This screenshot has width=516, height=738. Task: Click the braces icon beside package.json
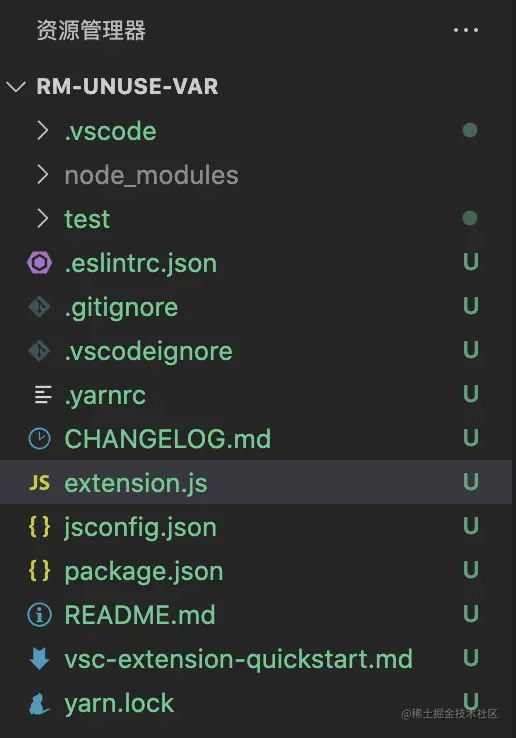[40, 570]
